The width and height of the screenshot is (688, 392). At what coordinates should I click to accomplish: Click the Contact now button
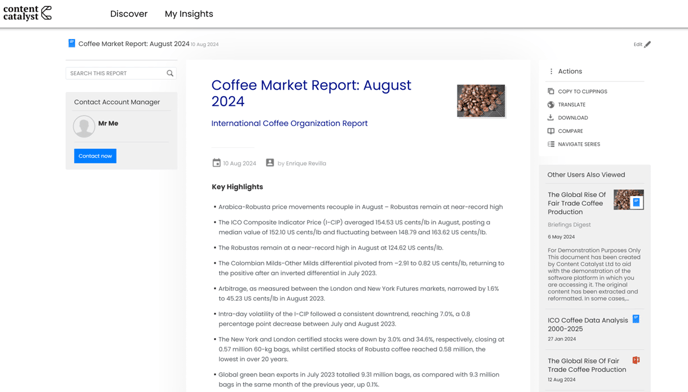[95, 156]
